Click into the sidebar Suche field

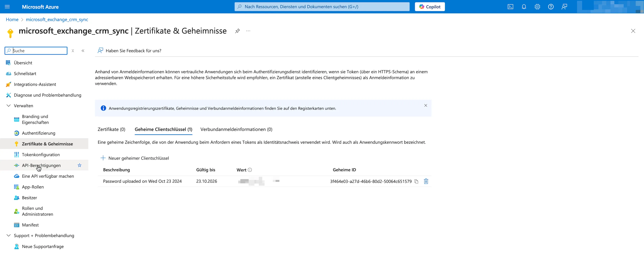point(36,51)
